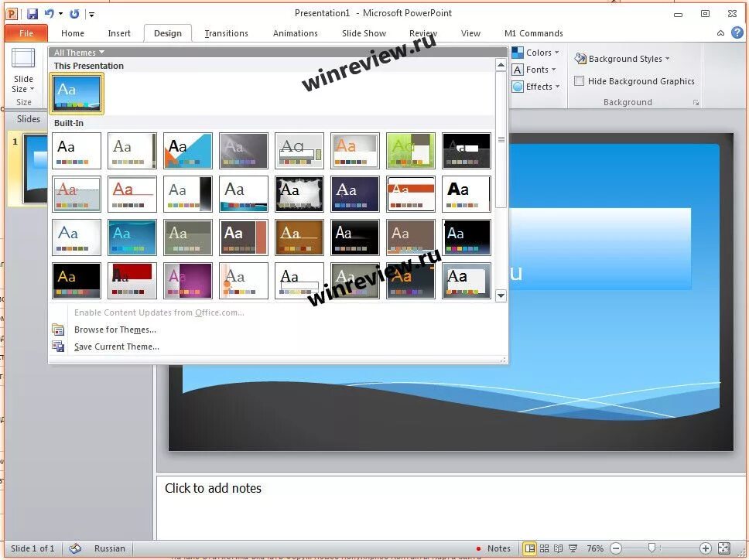Open the Slide Size dropdown
The width and height of the screenshot is (749, 560).
[x=23, y=70]
